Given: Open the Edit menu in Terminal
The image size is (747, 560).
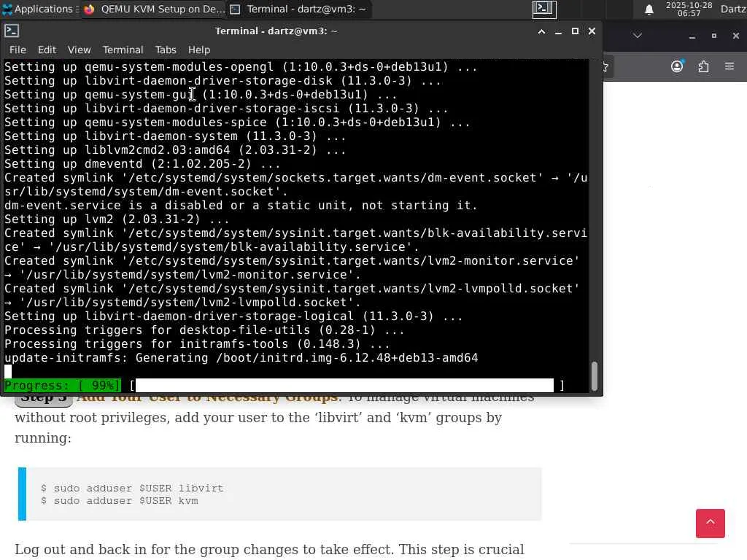Looking at the screenshot, I should [x=47, y=50].
